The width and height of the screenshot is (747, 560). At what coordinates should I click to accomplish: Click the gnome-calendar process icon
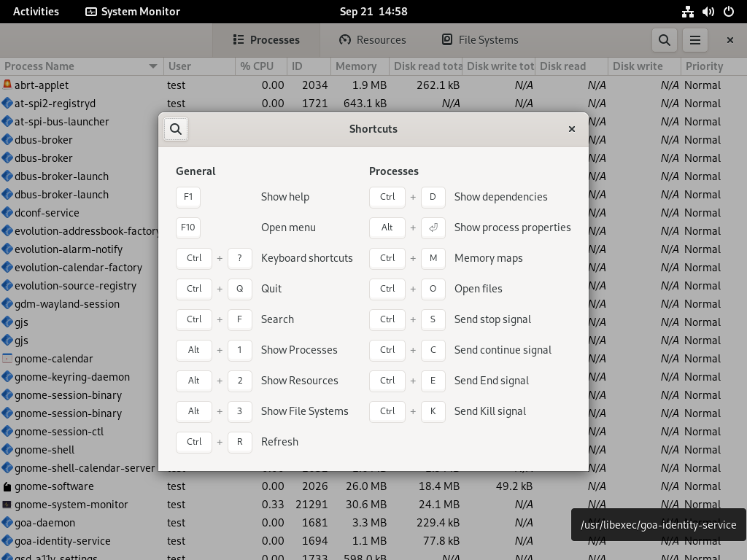pyautogui.click(x=7, y=359)
